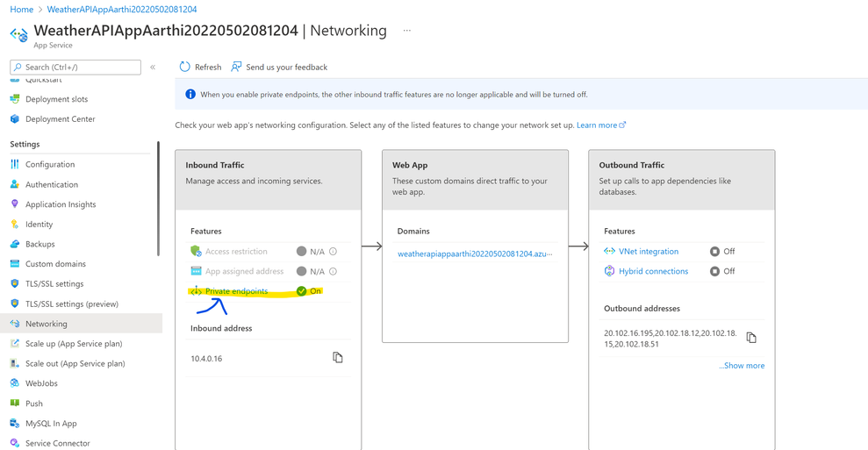Select the Scale out plan icon
Screen dimensions: 868x450
pyautogui.click(x=15, y=364)
